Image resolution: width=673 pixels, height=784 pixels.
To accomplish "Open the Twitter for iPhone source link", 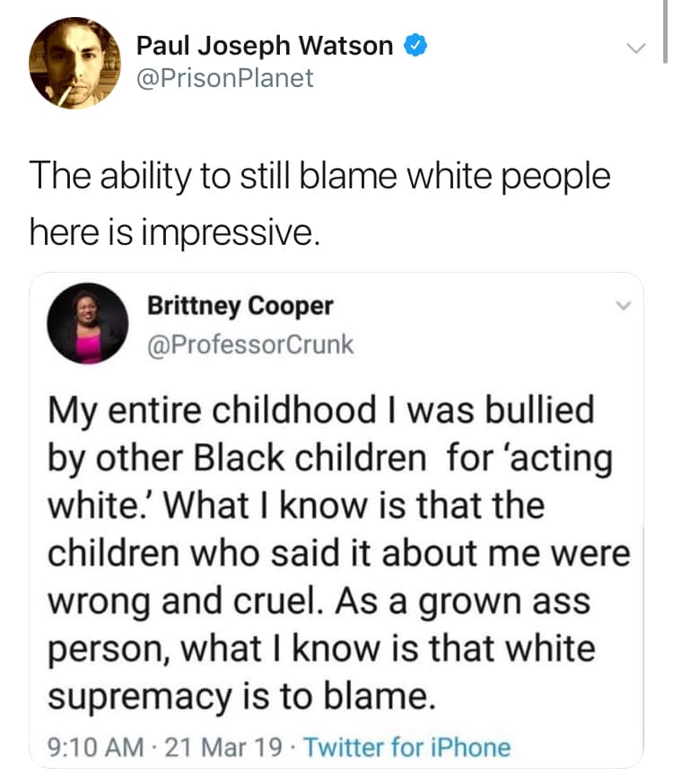I will (x=407, y=747).
